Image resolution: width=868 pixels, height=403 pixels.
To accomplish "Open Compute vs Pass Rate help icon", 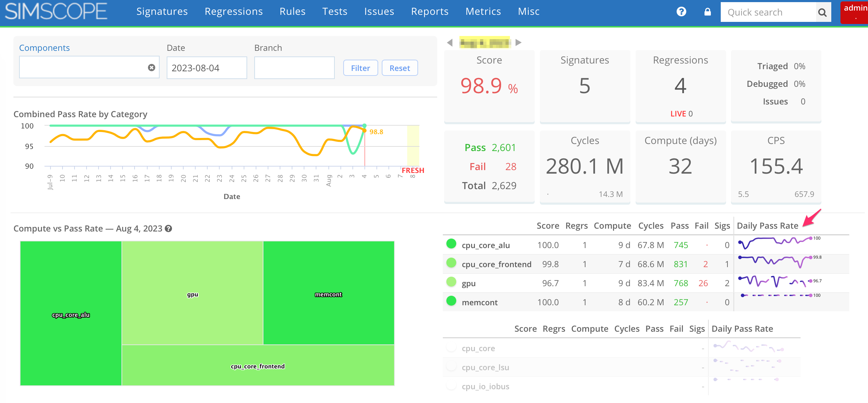I will pos(168,228).
